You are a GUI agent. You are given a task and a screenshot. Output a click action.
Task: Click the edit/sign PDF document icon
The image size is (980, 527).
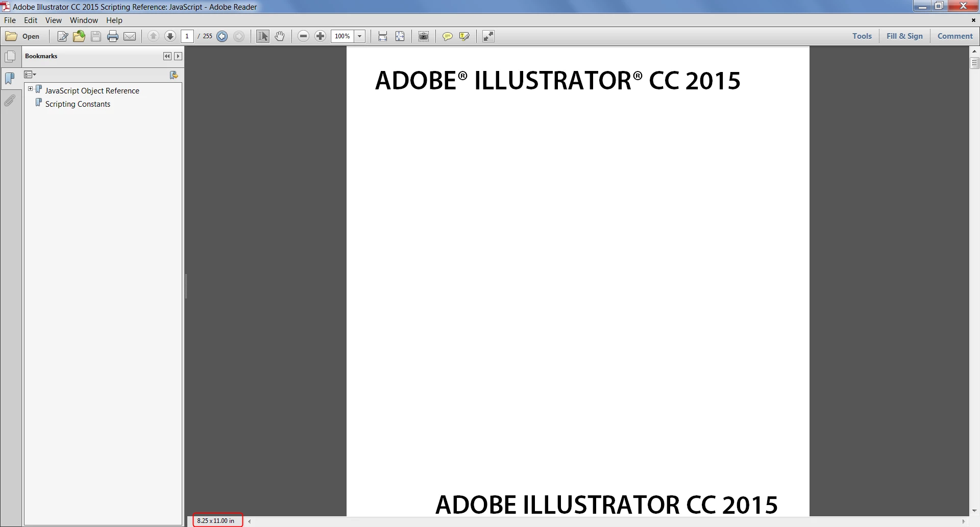point(63,36)
